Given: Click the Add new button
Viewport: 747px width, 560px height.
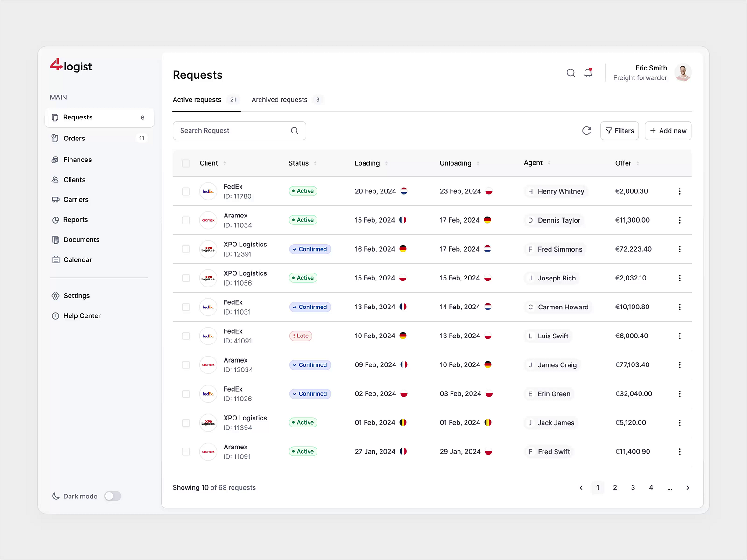Looking at the screenshot, I should point(668,131).
